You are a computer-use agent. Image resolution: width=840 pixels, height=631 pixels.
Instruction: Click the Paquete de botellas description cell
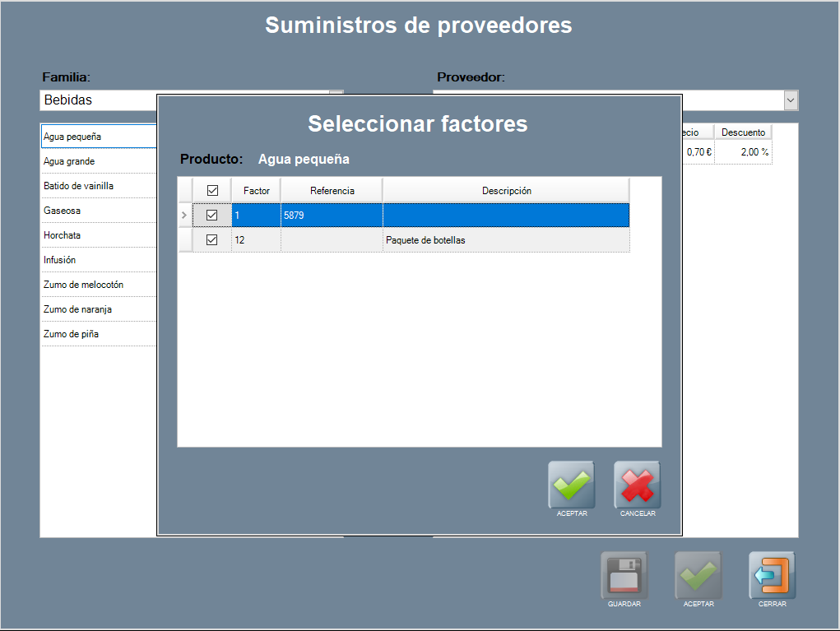point(506,240)
